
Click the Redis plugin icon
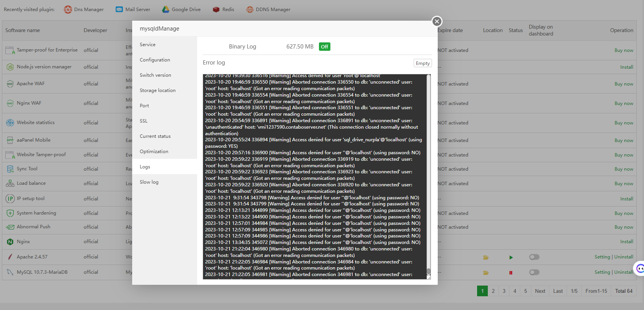pos(216,10)
